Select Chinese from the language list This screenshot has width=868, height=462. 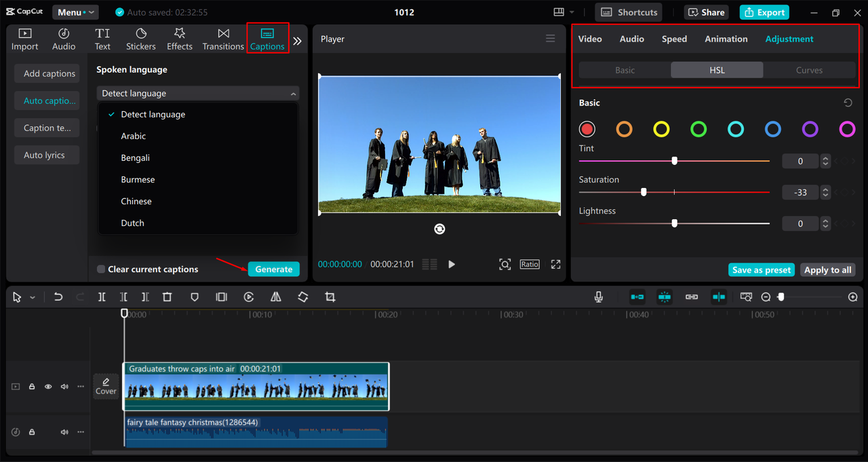point(136,201)
